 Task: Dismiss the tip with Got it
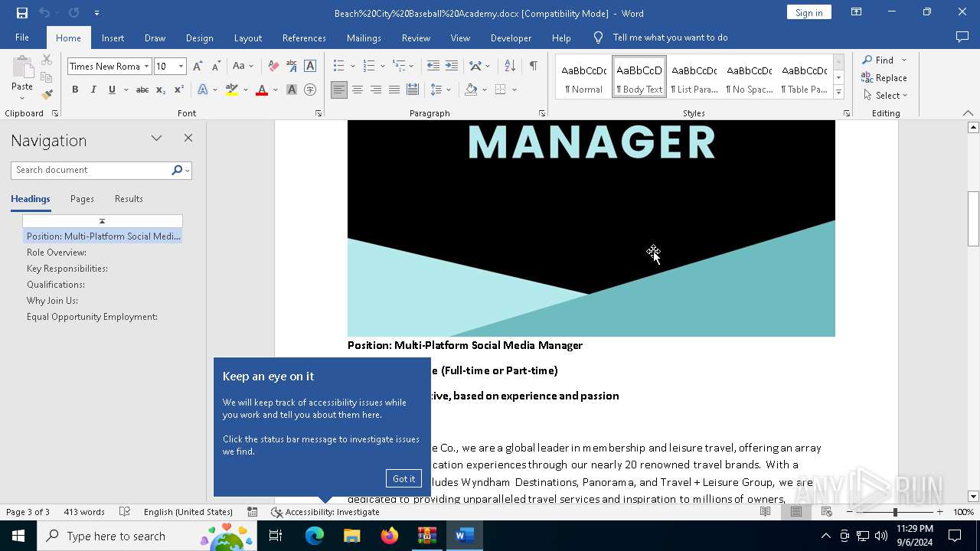403,479
